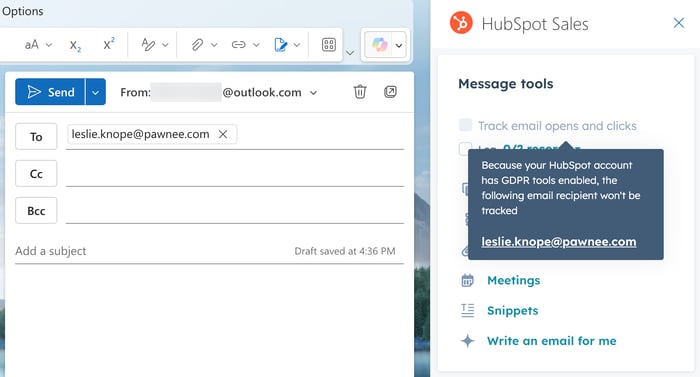Expand the link dropdown arrow

(256, 45)
